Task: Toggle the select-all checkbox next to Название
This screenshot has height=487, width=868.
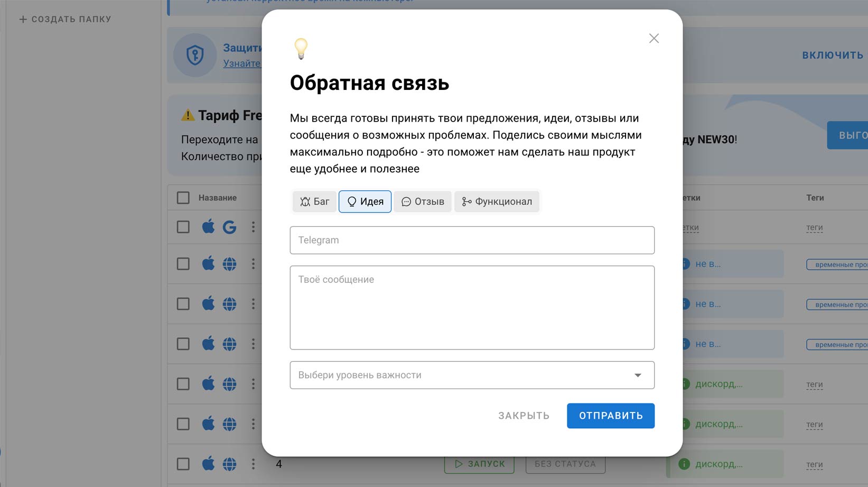Action: tap(183, 198)
